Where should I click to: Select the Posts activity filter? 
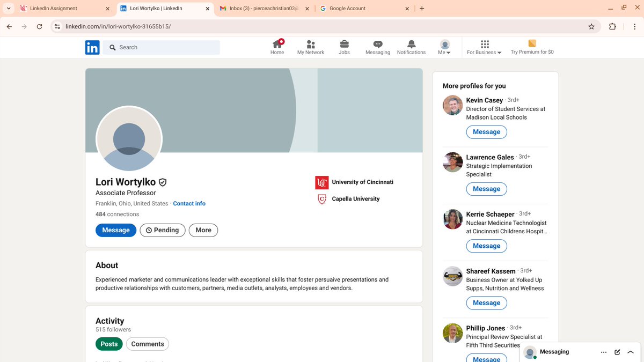click(x=109, y=344)
